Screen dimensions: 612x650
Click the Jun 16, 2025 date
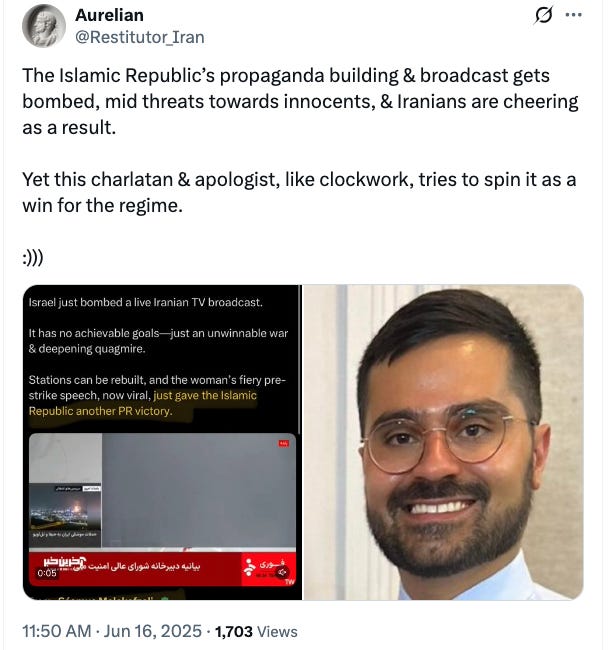152,631
